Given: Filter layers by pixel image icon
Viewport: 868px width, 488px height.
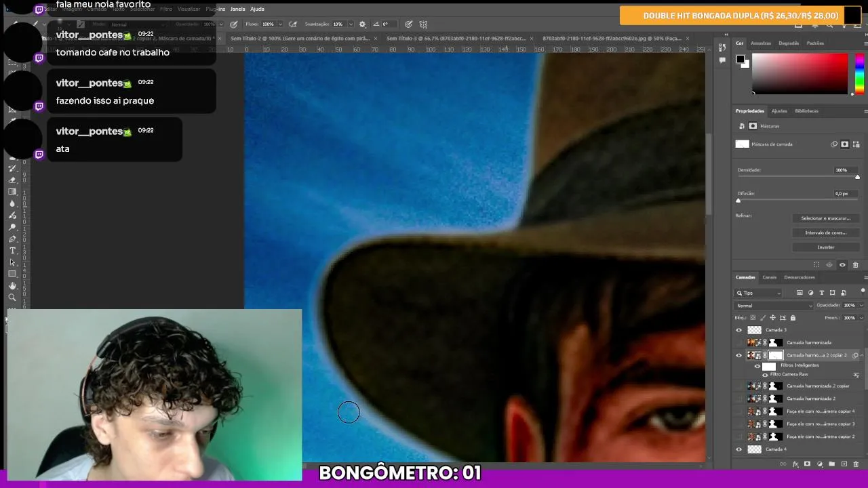Looking at the screenshot, I should tap(800, 293).
